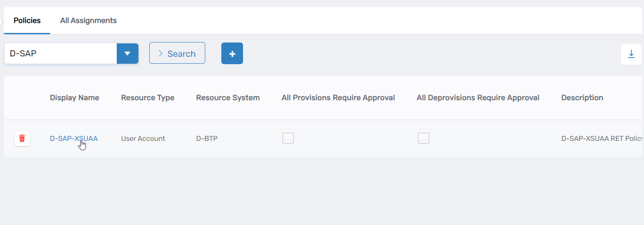644x225 pixels.
Task: Check All Deprovisions Require Approval box
Action: (424, 138)
